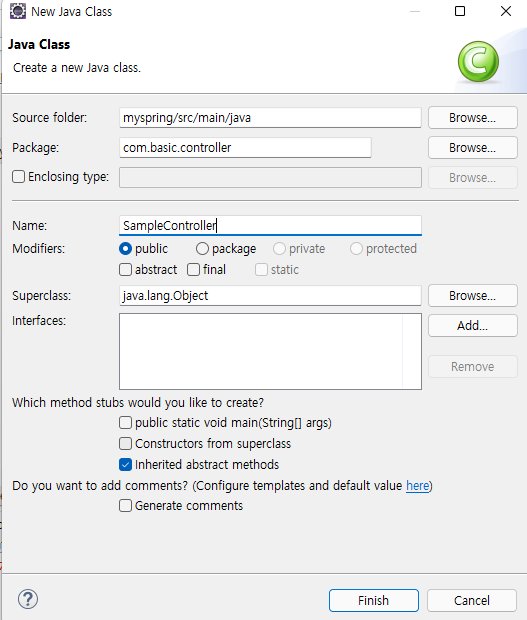Open the 'here' templates configuration link

[x=417, y=486]
